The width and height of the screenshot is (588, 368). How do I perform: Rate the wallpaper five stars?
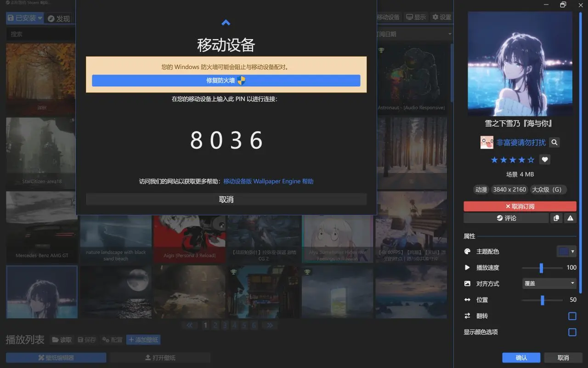coord(531,160)
